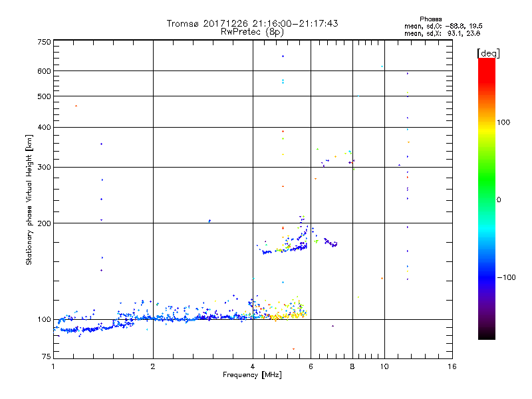
Task: Click the '750' height axis label
Action: (44, 42)
